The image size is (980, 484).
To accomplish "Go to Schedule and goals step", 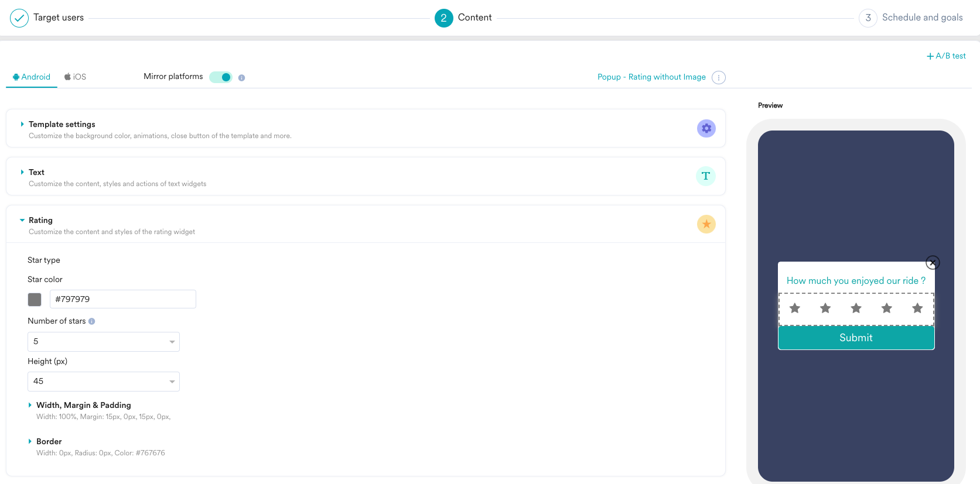I will coord(923,18).
